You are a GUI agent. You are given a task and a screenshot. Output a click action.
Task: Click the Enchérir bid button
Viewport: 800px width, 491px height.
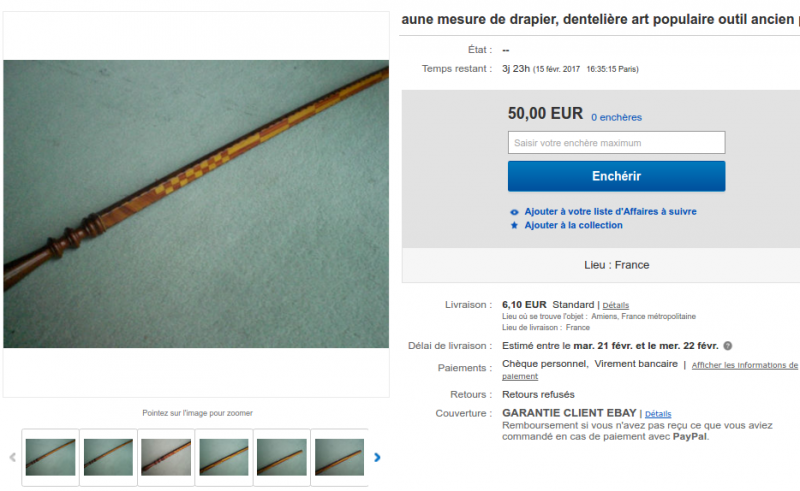pyautogui.click(x=616, y=176)
